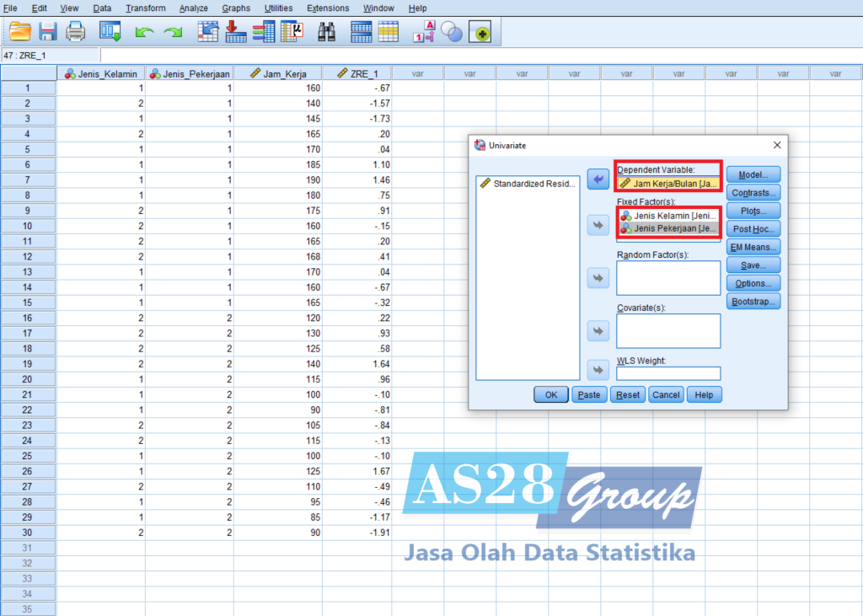Image resolution: width=863 pixels, height=616 pixels.
Task: Click the Value Labels toolbar icon
Action: [424, 33]
